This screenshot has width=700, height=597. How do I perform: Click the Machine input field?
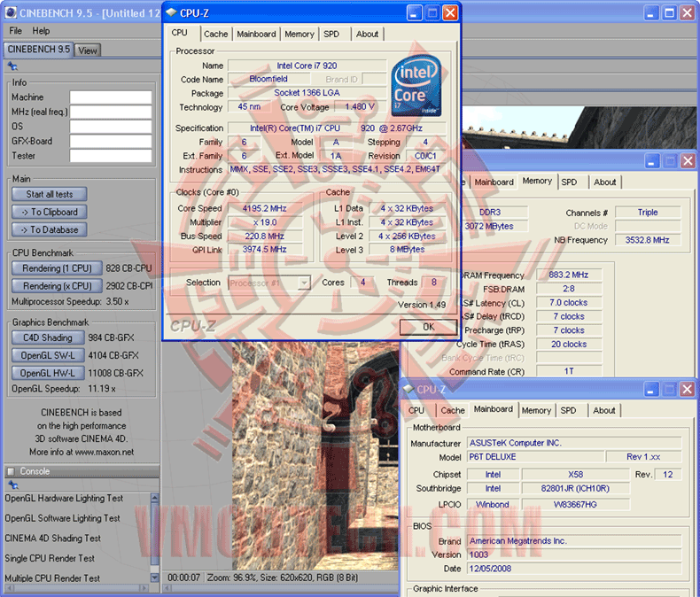coord(111,97)
